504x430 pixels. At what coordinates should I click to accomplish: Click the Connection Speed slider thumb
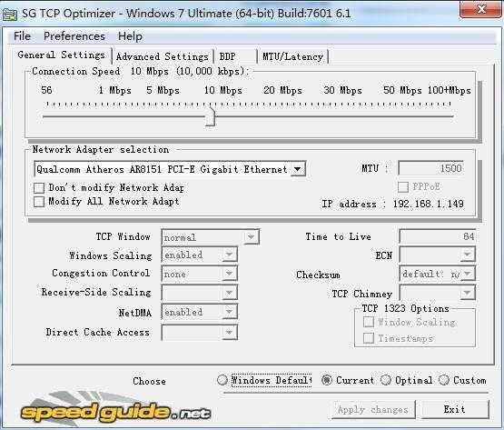210,117
